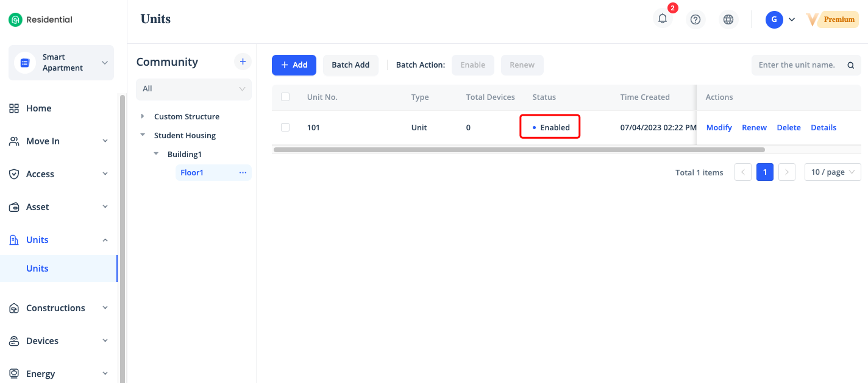
Task: Open the 10 / page dropdown
Action: tap(833, 172)
